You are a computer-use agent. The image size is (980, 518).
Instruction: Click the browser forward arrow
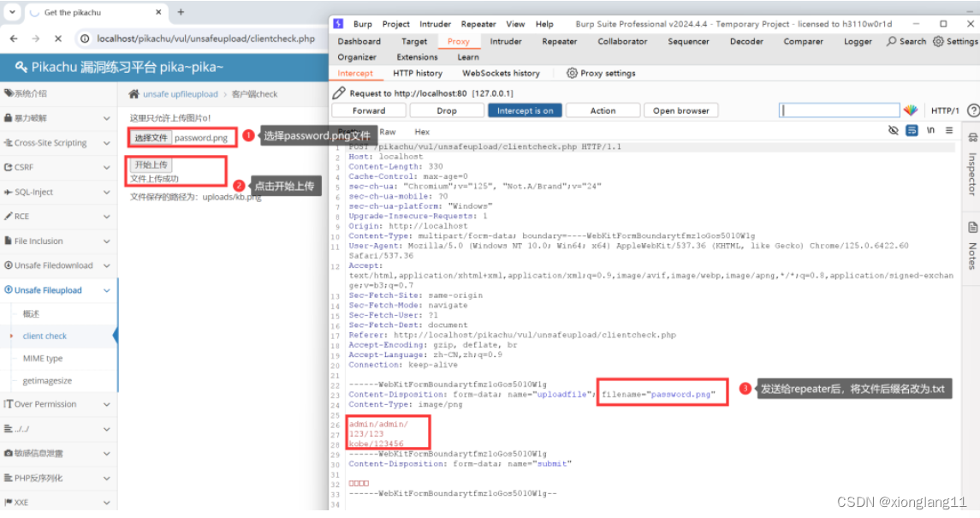coord(36,39)
